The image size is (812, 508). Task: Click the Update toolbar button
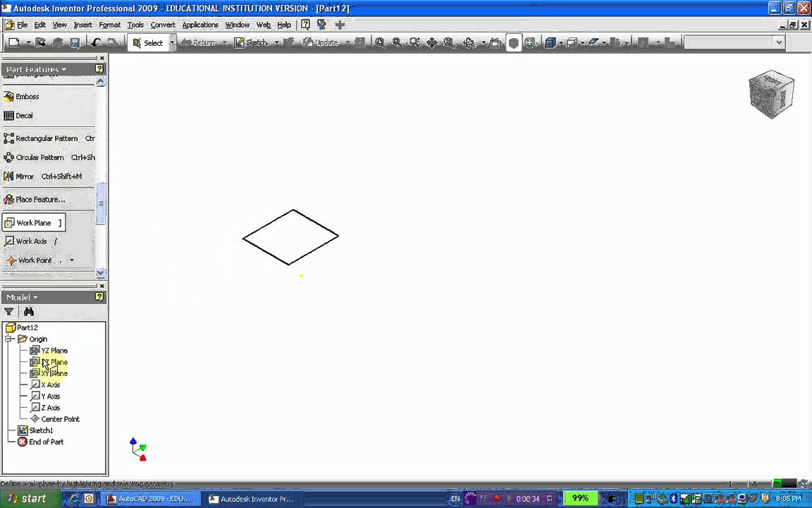(x=321, y=43)
